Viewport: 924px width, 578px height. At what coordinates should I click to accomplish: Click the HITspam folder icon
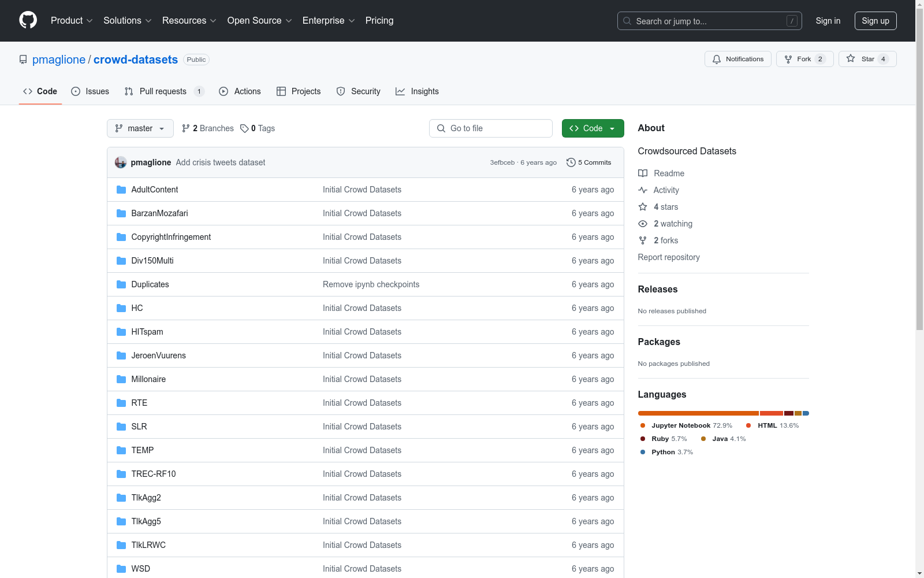click(121, 332)
